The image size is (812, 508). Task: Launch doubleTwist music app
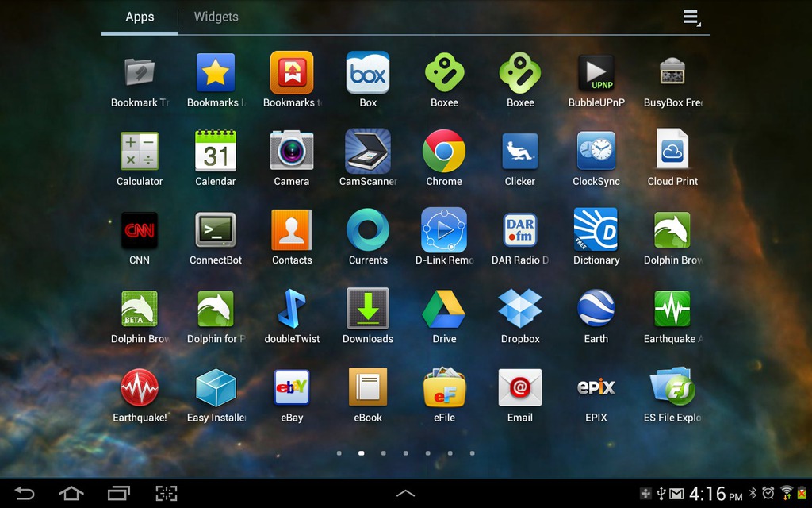coord(292,309)
